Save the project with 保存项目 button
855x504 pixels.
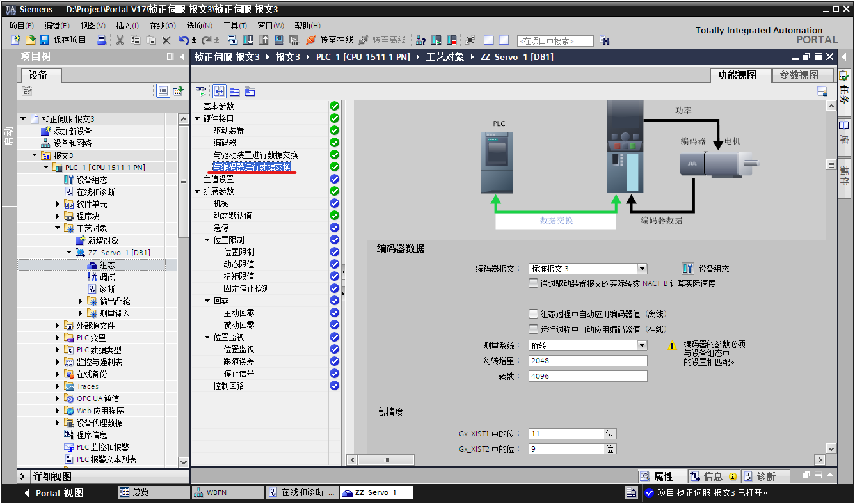[63, 40]
